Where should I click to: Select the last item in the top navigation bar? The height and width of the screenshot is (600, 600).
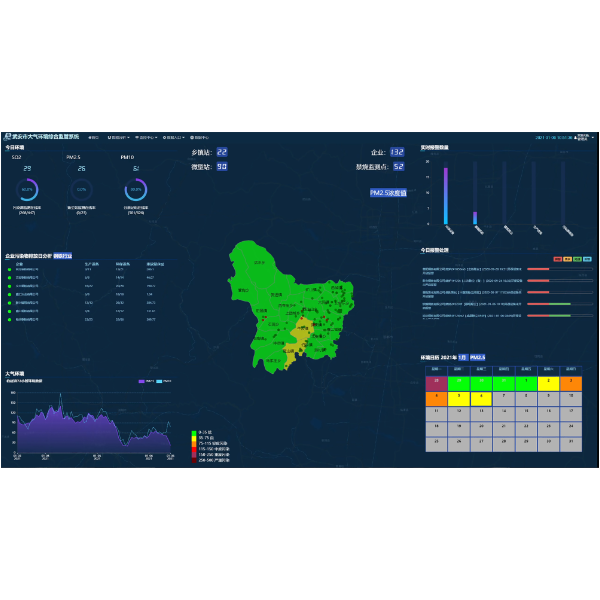(x=200, y=137)
